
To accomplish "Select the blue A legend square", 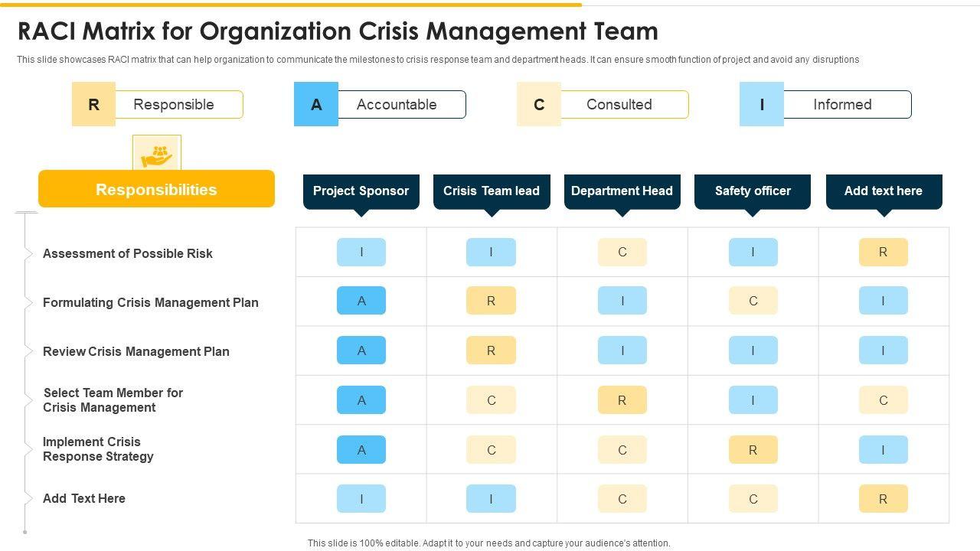I will 316,105.
